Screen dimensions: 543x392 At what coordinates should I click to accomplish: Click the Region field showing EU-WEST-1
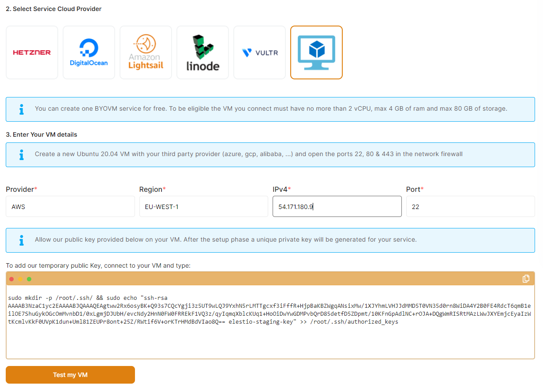point(203,206)
